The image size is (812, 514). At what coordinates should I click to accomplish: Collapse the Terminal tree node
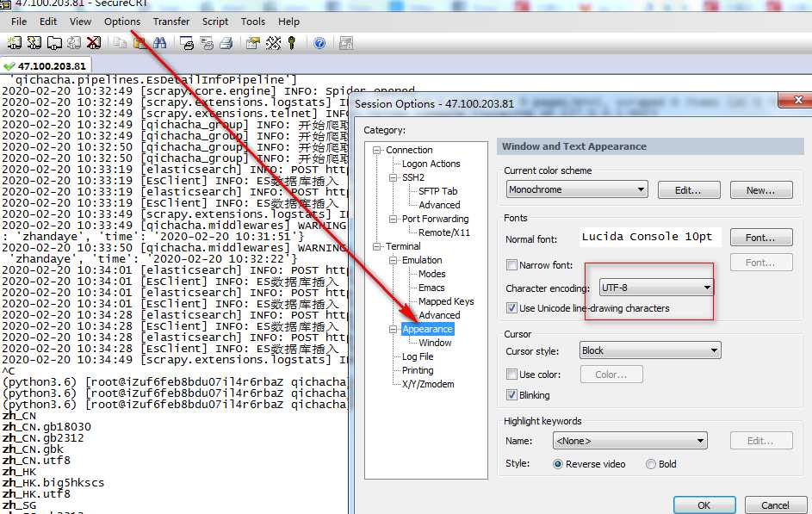pos(376,246)
